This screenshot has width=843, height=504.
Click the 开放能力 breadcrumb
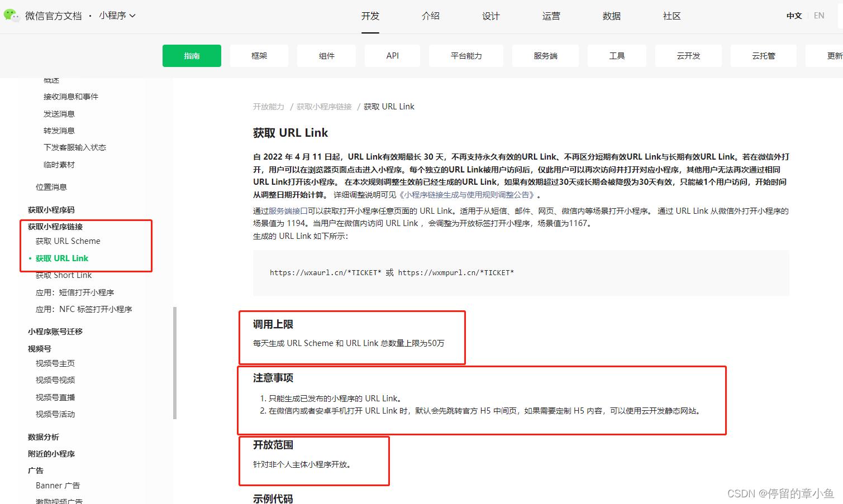269,107
